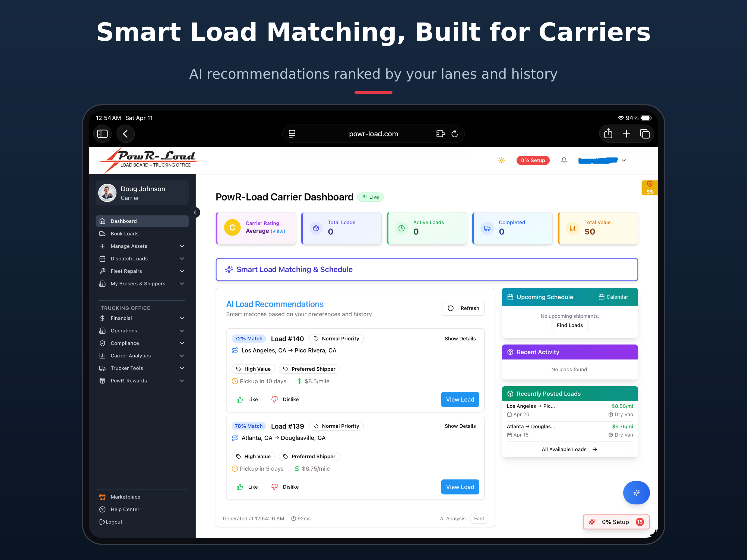Click the Active Loads clock icon
Viewport: 747px width, 560px height.
point(401,228)
